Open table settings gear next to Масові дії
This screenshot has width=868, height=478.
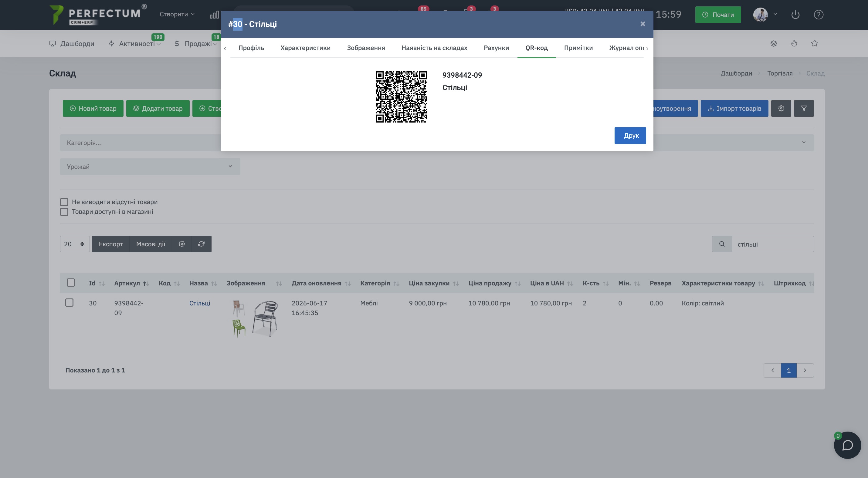(181, 244)
